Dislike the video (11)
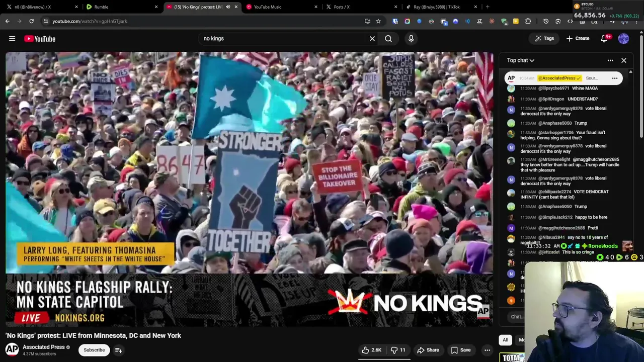This screenshot has height=362, width=644. (398, 350)
